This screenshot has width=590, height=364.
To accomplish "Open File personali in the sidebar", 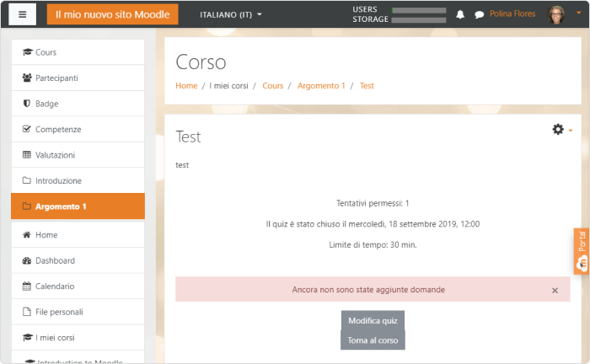I will tap(78, 312).
